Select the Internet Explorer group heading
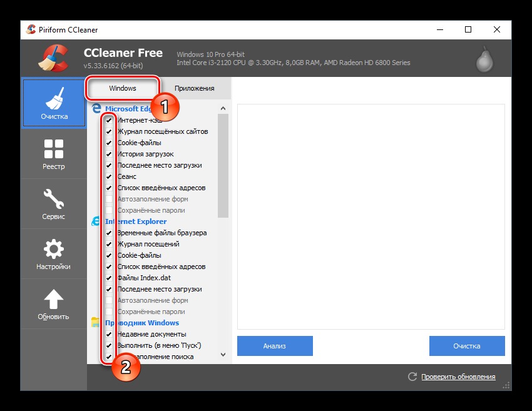 [x=136, y=221]
